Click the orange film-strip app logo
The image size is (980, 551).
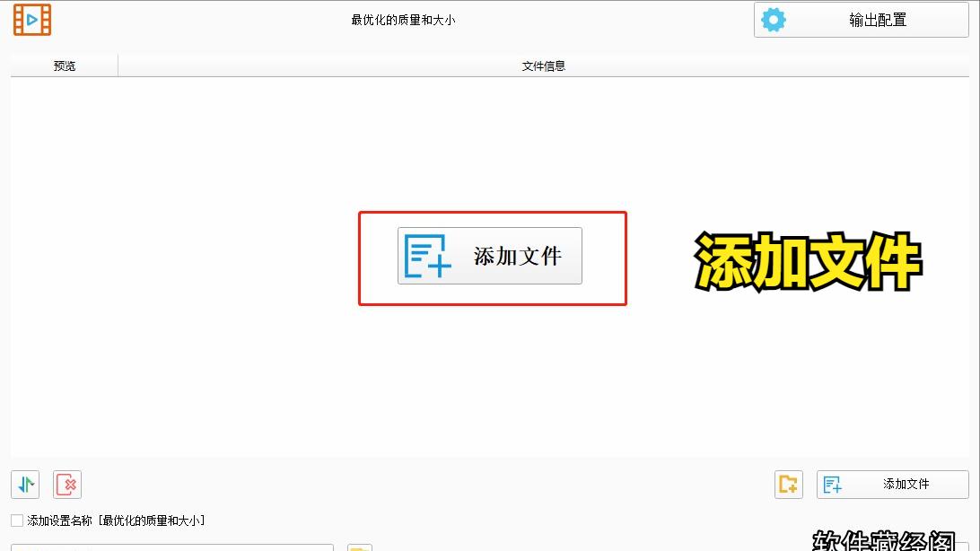coord(32,18)
